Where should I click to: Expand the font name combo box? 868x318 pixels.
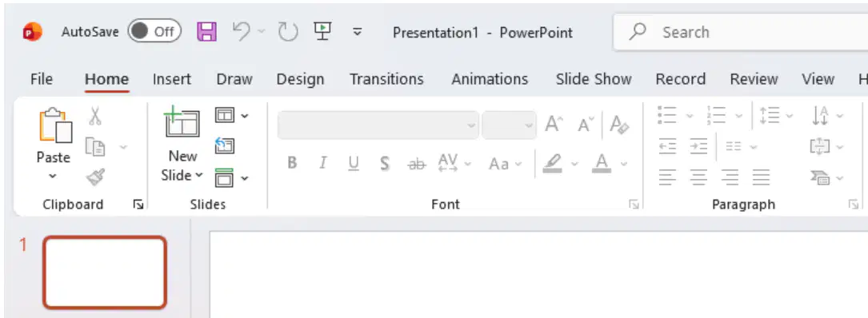click(x=471, y=125)
